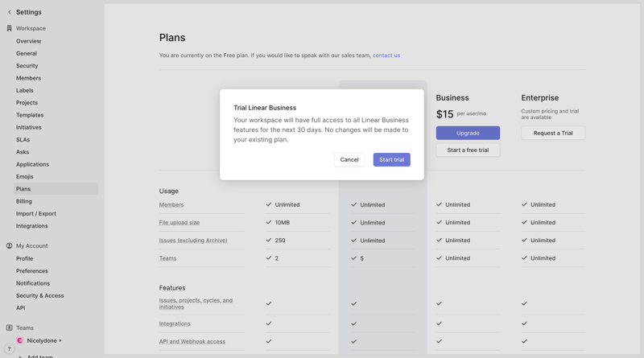The width and height of the screenshot is (644, 358).
Task: Click the Members usage row label
Action: point(171,204)
